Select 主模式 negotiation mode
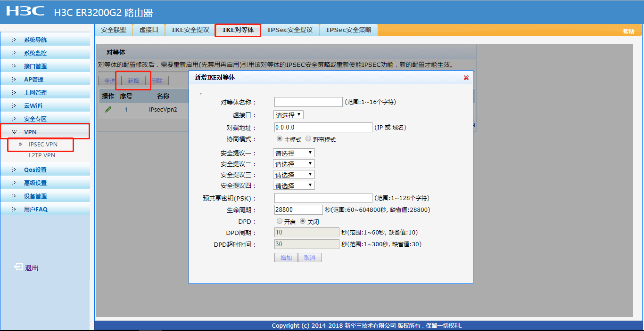This screenshot has height=331, width=644. pyautogui.click(x=280, y=139)
